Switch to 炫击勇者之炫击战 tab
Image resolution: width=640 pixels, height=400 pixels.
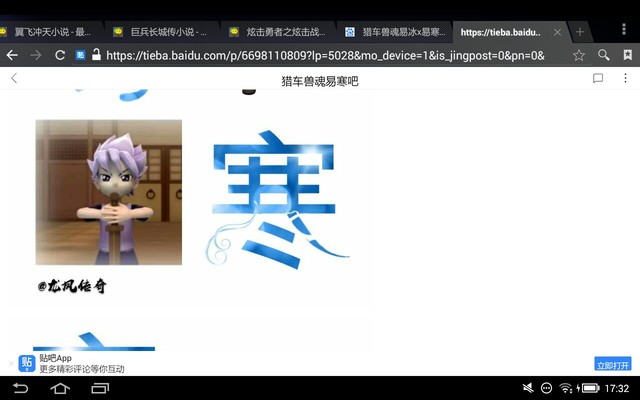tap(278, 32)
